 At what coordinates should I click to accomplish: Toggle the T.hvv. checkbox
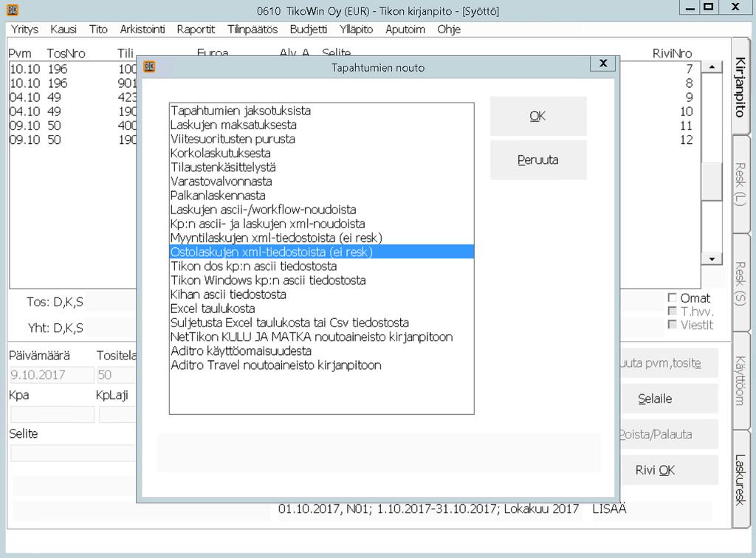point(672,311)
